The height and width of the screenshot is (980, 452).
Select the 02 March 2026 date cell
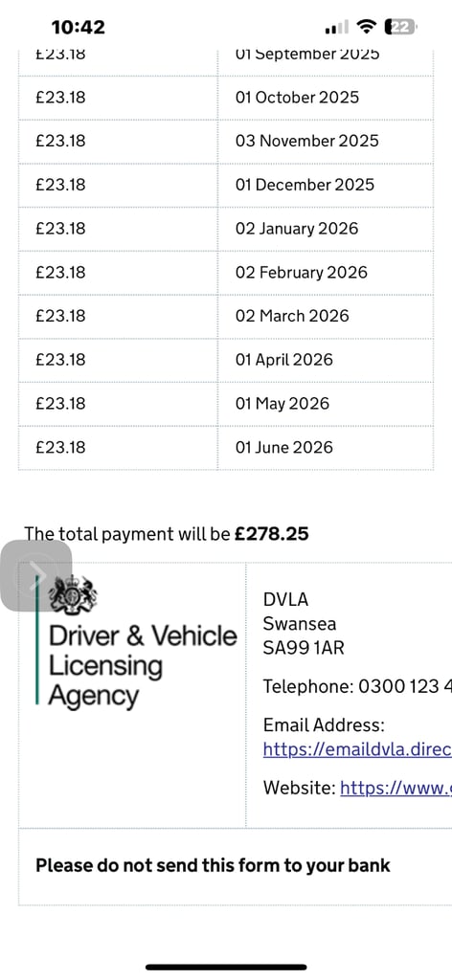point(325,316)
